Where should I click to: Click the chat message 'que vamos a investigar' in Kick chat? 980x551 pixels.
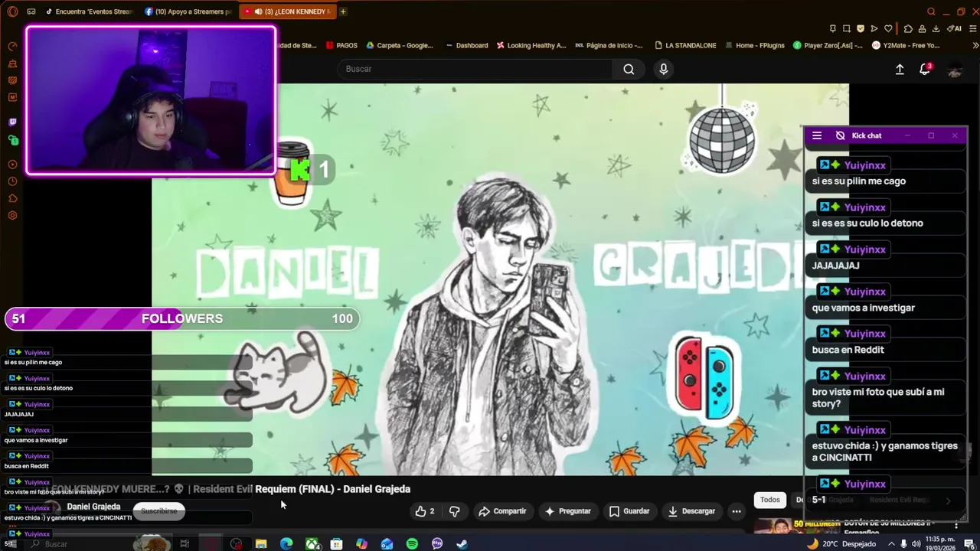(x=864, y=308)
